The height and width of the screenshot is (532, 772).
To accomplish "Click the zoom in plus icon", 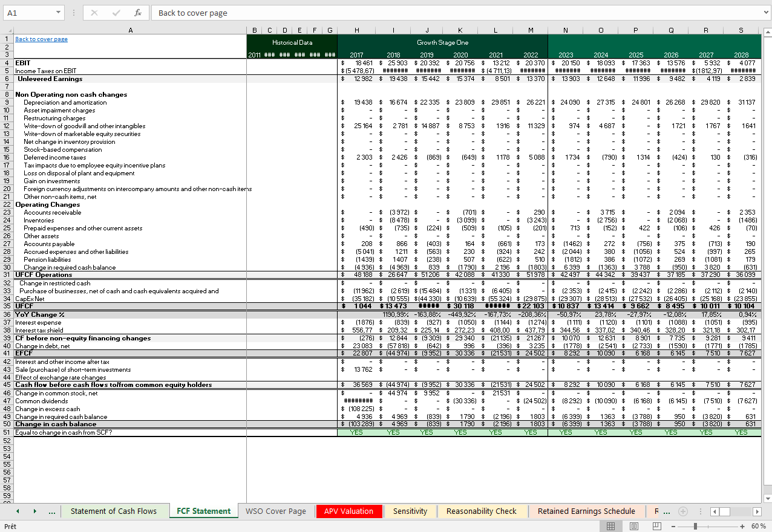I will [742, 527].
